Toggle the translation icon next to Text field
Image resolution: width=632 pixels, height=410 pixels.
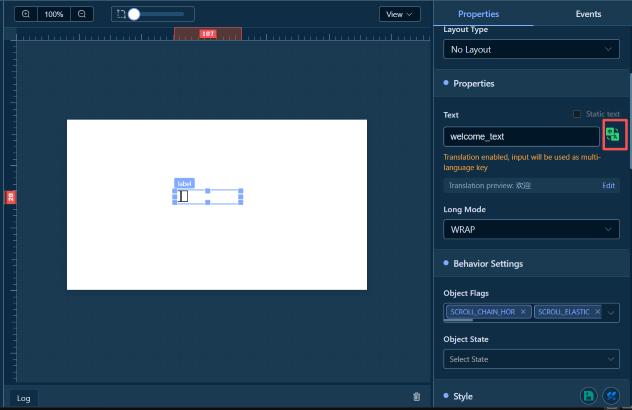[x=613, y=136]
